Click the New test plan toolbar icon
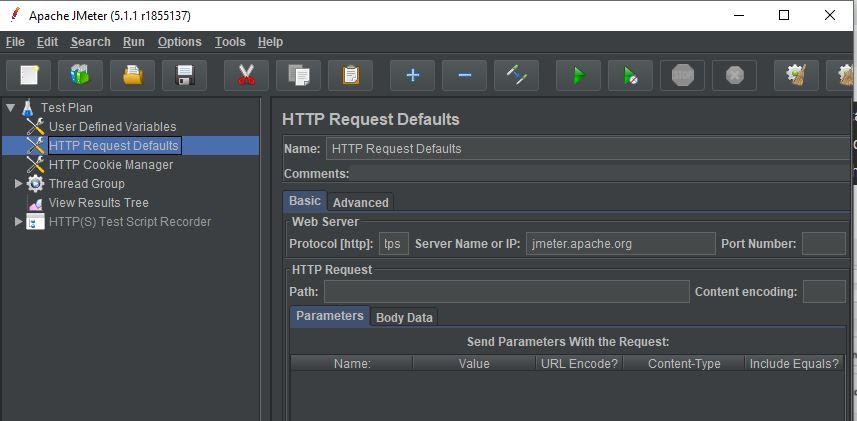 pos(29,75)
